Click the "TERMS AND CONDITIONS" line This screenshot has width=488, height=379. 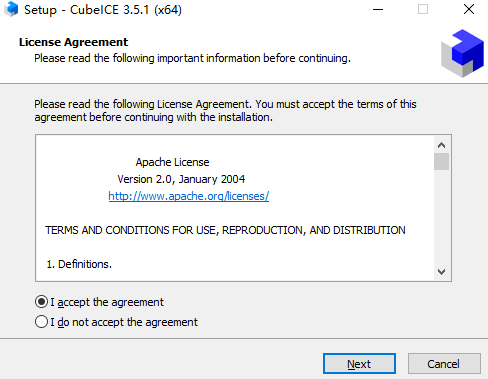225,230
